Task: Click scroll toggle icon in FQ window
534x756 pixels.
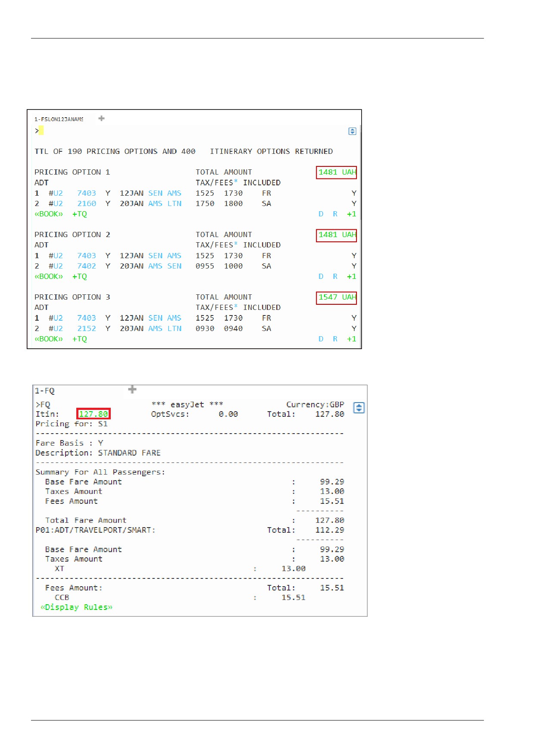Action: (x=359, y=408)
